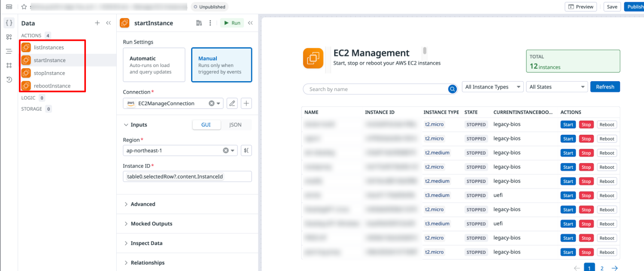
Task: Click the STATE column header
Action: 471,112
